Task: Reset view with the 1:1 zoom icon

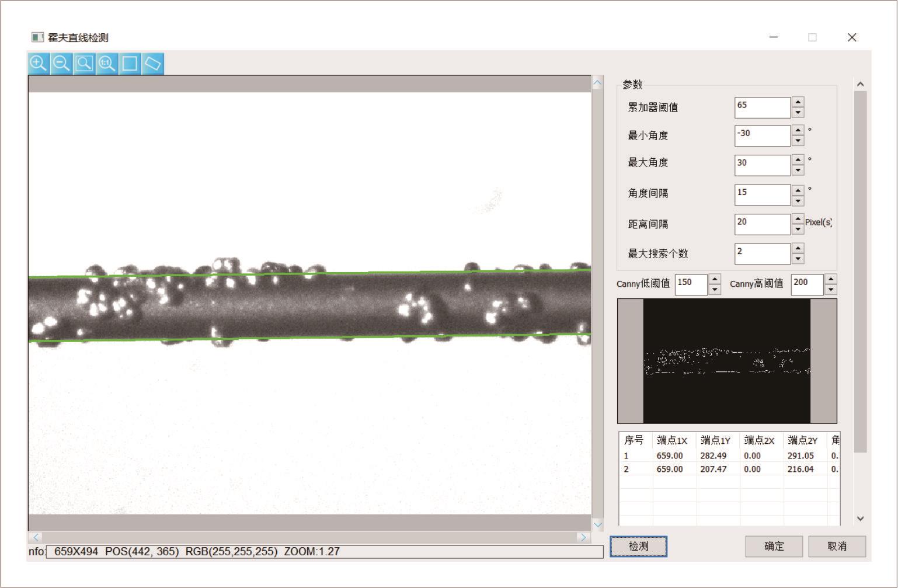Action: click(x=107, y=63)
